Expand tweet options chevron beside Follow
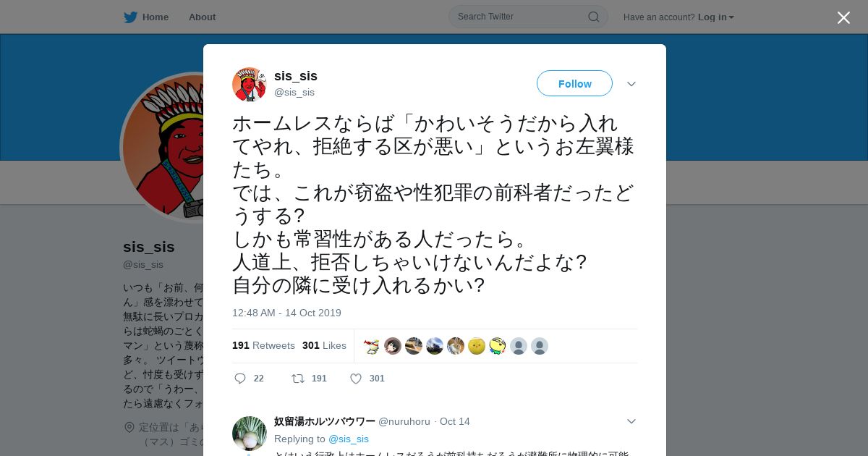Image resolution: width=868 pixels, height=456 pixels. [x=631, y=84]
